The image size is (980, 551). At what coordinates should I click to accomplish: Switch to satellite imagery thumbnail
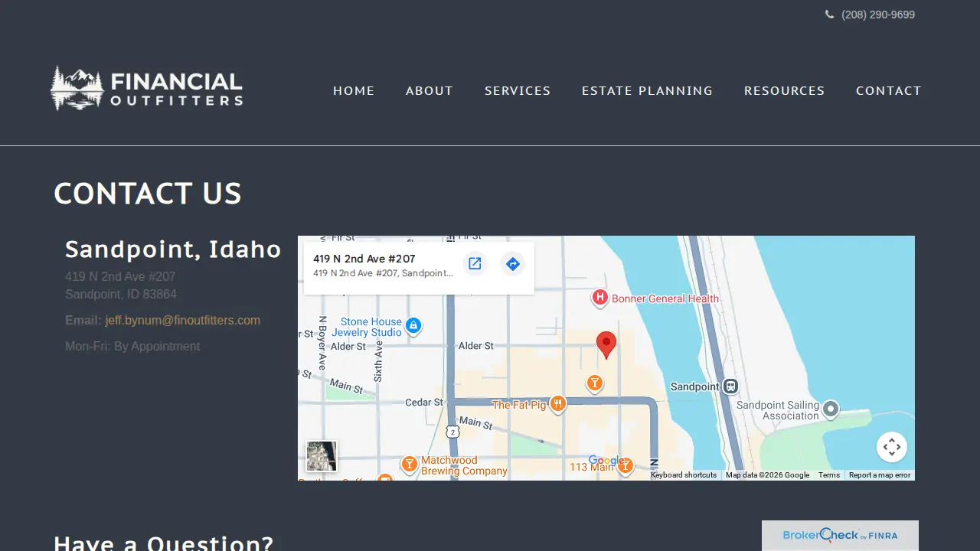[x=322, y=457]
